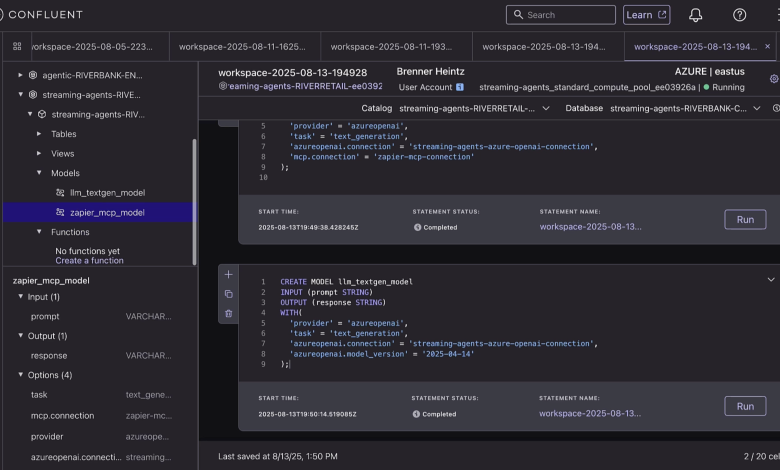Collapse the llm_textgen_model cell with chevron

[x=771, y=280]
